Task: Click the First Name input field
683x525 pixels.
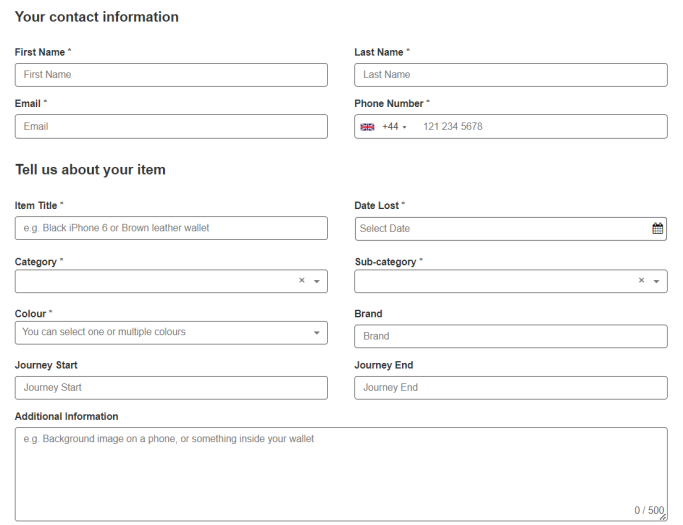Action: point(171,75)
